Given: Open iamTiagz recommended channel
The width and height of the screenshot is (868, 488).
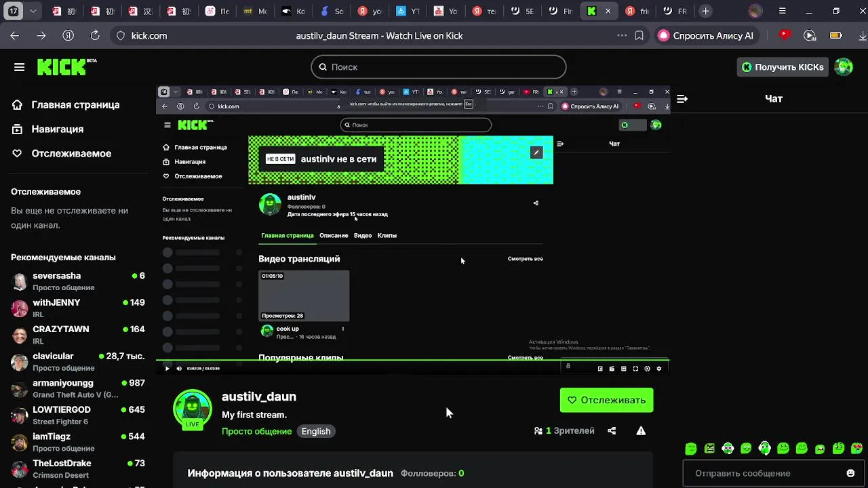Looking at the screenshot, I should [x=78, y=442].
